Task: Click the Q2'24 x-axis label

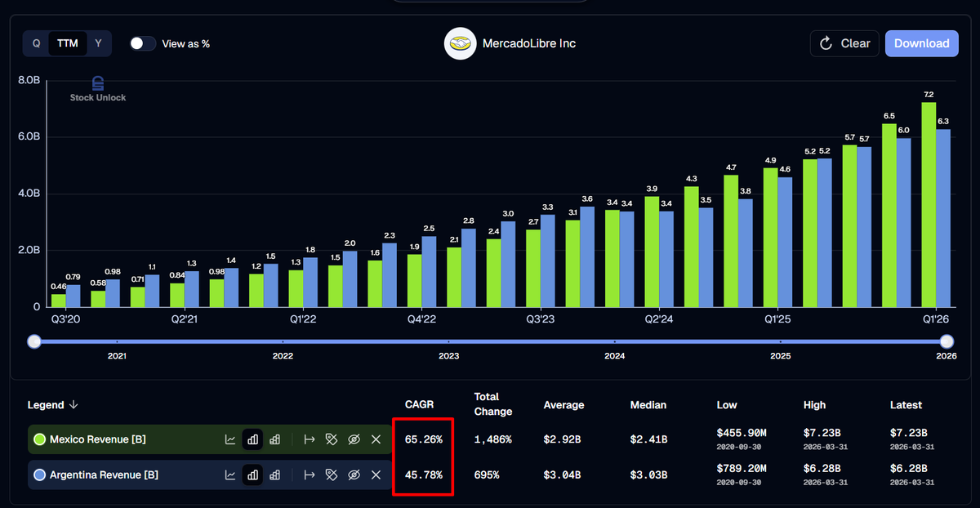Action: coord(659,319)
